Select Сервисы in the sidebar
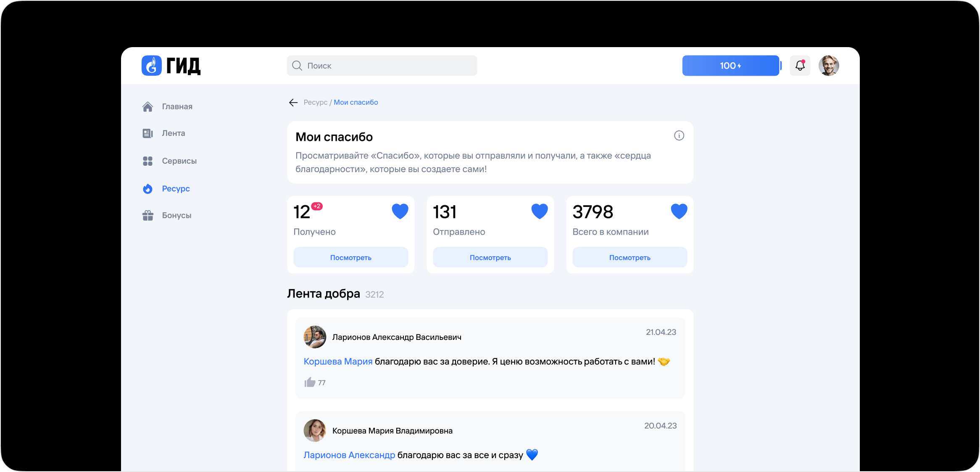Image resolution: width=980 pixels, height=472 pixels. (169, 161)
